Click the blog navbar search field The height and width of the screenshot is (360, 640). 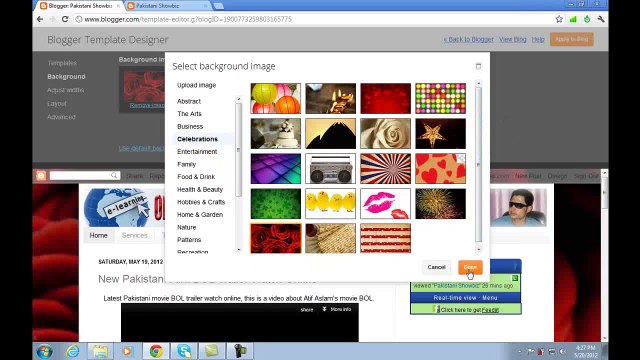[84, 176]
